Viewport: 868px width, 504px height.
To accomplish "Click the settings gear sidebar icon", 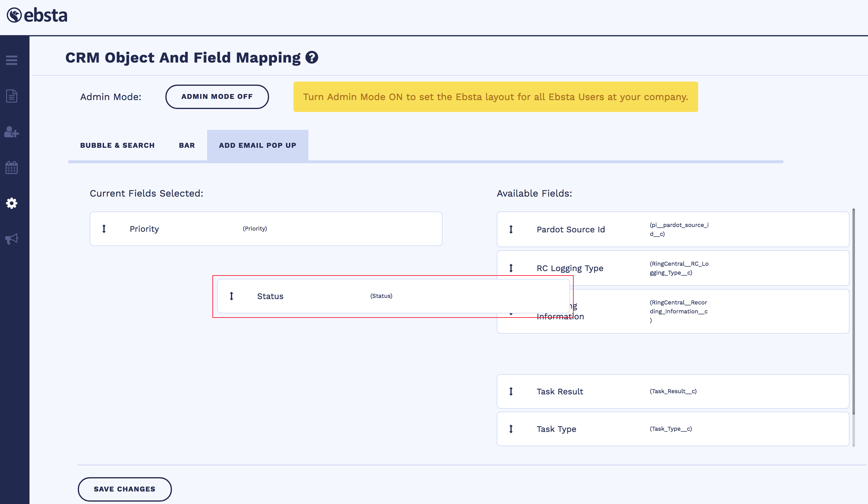I will coord(12,203).
